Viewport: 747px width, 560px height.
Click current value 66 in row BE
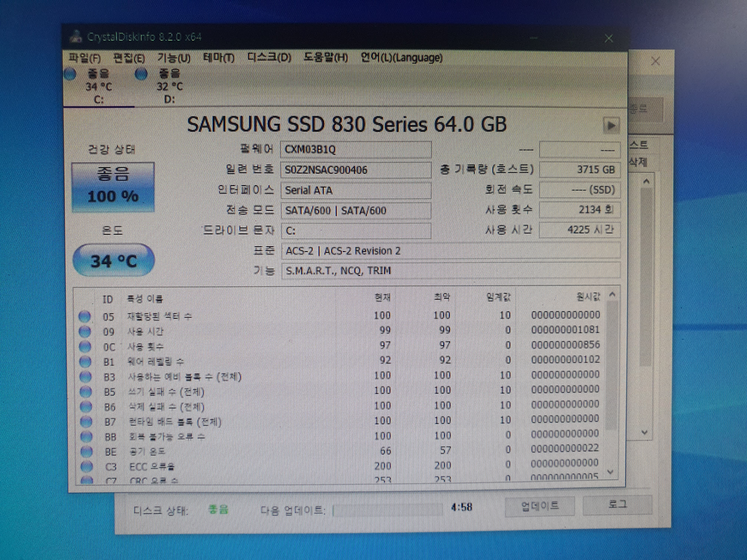click(x=385, y=451)
